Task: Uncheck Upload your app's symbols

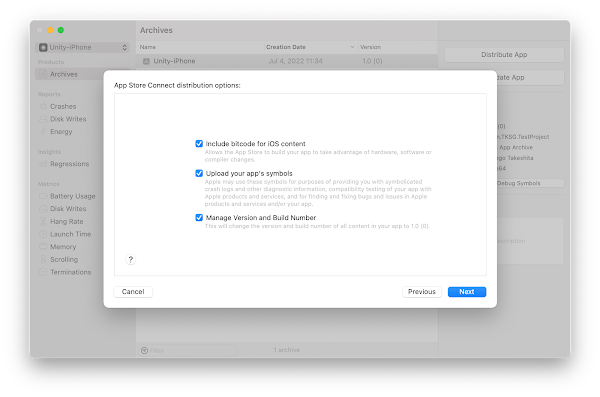Action: 199,173
